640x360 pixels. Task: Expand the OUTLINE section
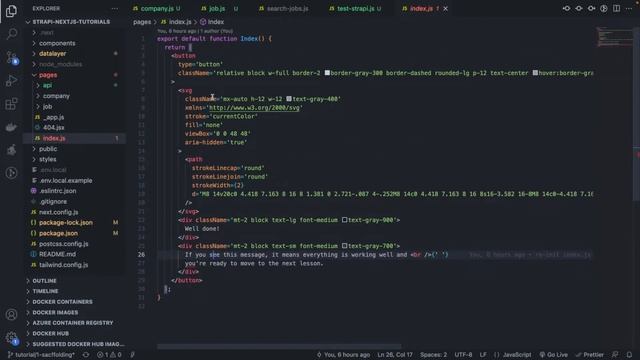click(44, 281)
